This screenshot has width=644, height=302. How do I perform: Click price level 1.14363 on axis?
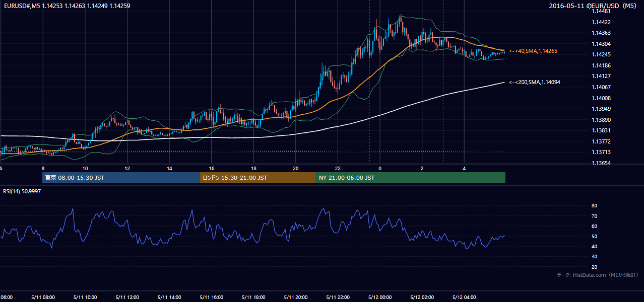coord(601,33)
